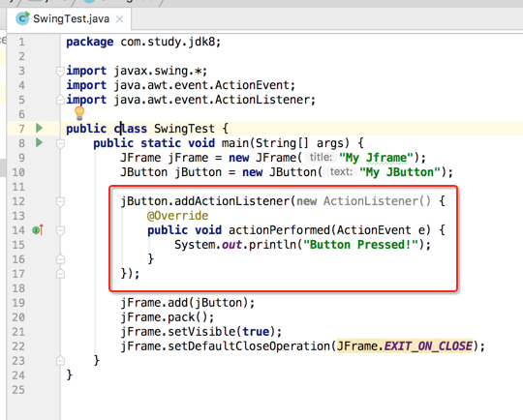
Task: Click the 'package' keyword on line 1
Action: point(90,42)
